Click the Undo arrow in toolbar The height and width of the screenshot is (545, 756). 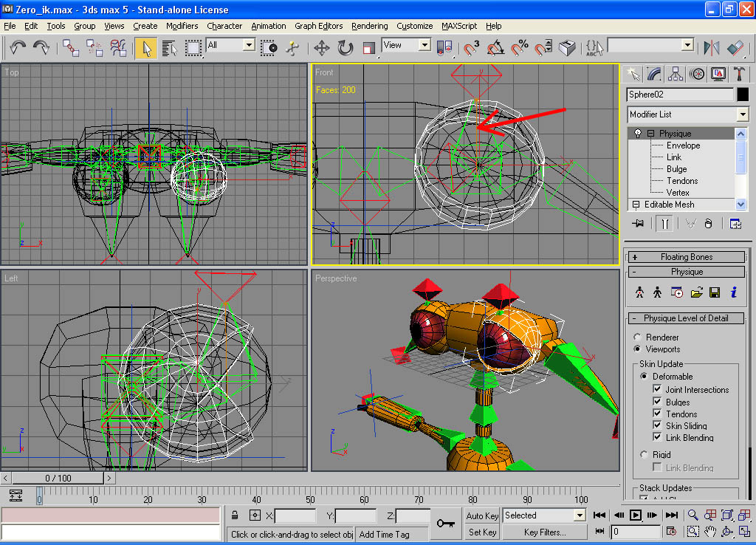pyautogui.click(x=18, y=48)
